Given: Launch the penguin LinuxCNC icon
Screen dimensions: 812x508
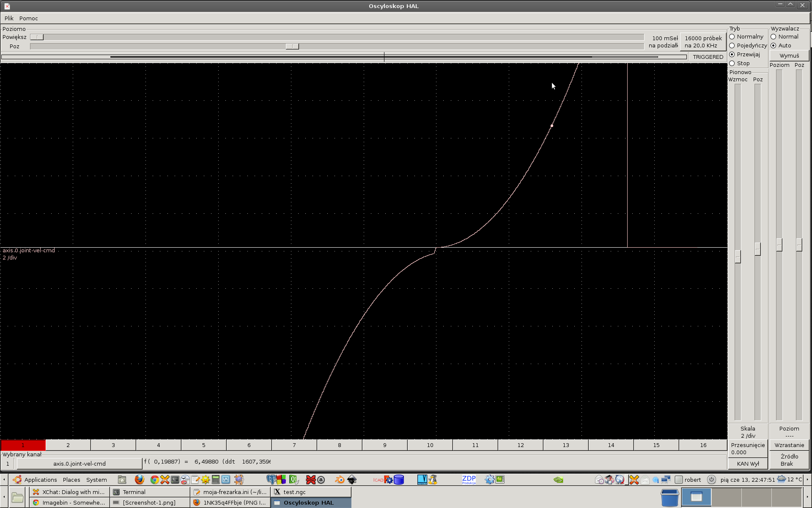Looking at the screenshot, I should (x=433, y=480).
